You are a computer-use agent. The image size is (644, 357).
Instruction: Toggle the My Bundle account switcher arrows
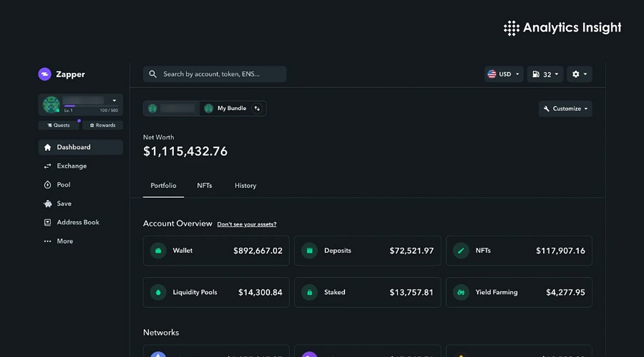(x=257, y=108)
